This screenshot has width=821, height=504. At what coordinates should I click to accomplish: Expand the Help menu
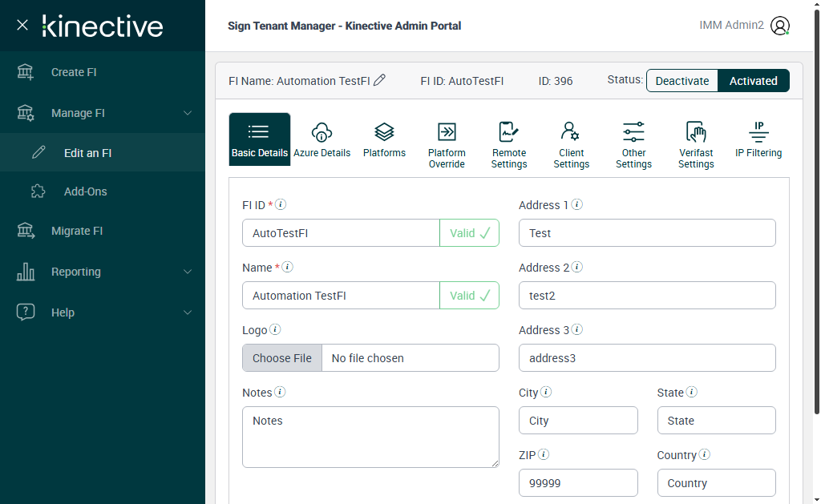pos(103,312)
